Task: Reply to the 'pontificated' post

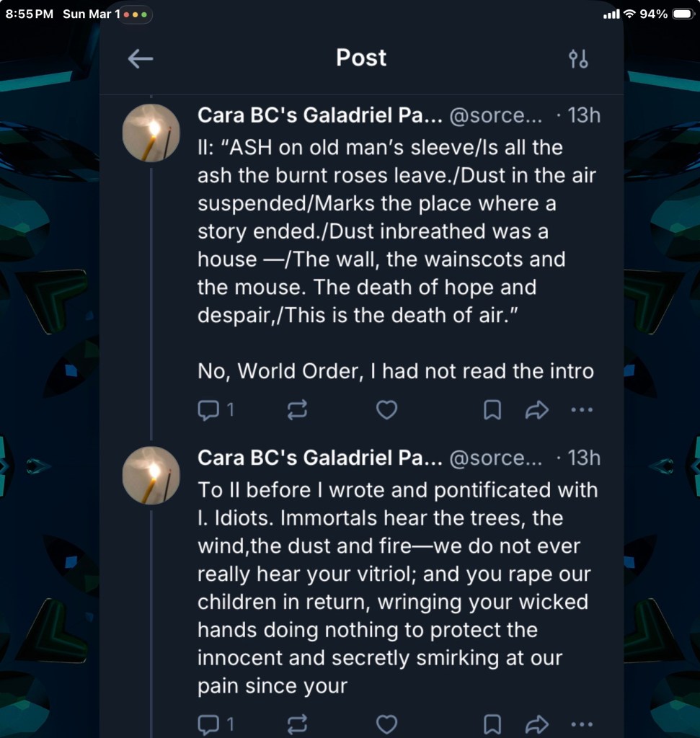Action: click(208, 724)
